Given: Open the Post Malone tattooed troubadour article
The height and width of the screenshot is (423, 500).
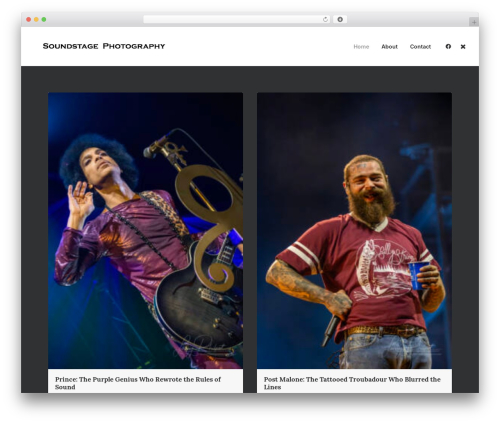Looking at the screenshot, I should click(352, 383).
